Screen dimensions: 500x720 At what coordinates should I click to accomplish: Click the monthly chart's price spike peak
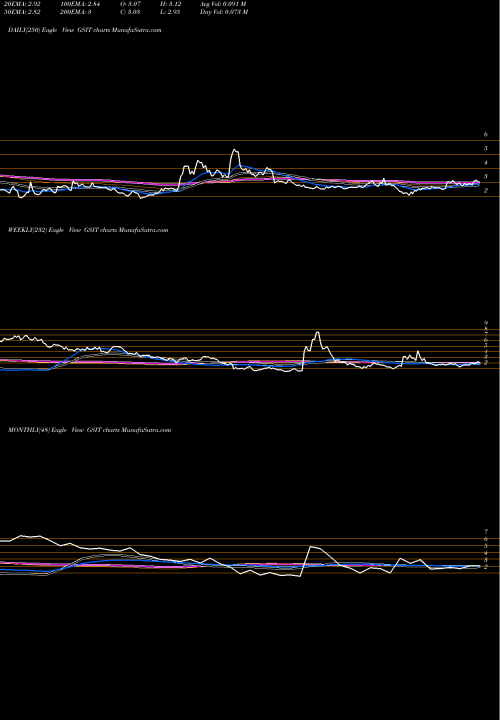[x=312, y=546]
